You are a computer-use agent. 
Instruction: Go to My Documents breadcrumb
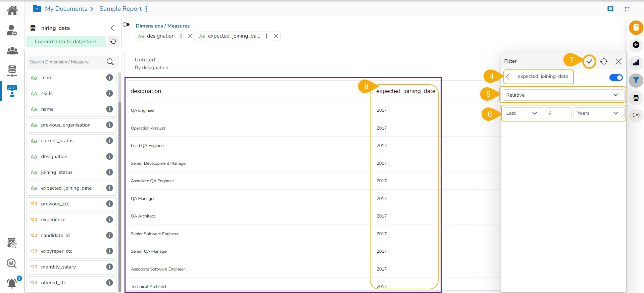66,9
